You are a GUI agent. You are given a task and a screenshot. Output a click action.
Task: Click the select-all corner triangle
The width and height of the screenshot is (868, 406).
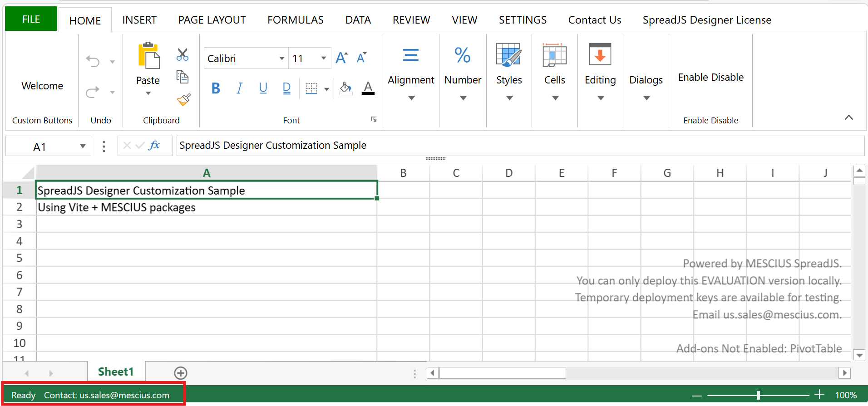tap(28, 173)
